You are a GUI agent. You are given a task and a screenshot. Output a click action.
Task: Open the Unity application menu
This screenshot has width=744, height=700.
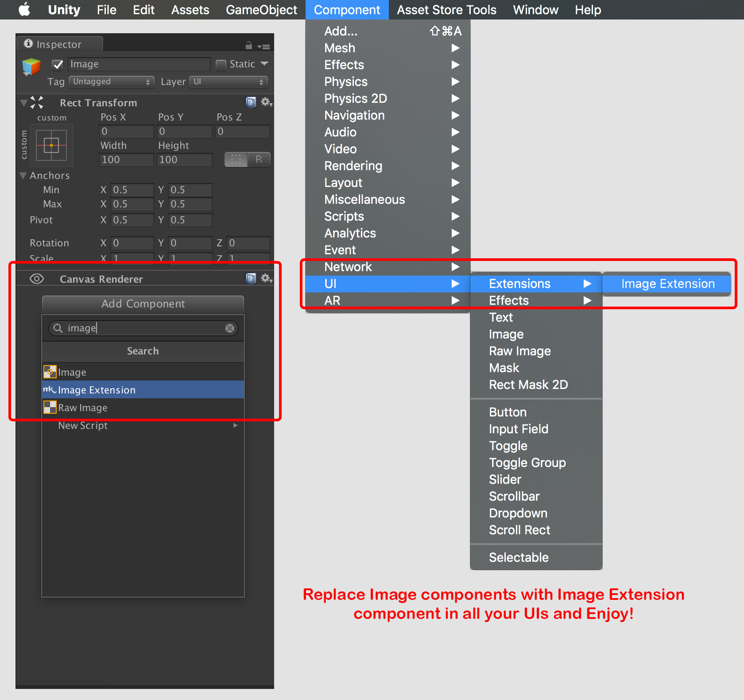point(64,10)
